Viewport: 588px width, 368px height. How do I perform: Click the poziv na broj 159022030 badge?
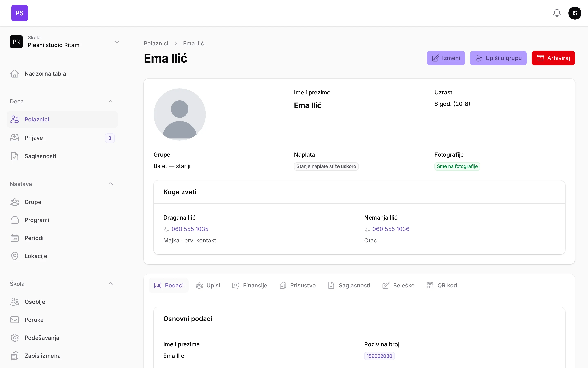coord(379,356)
